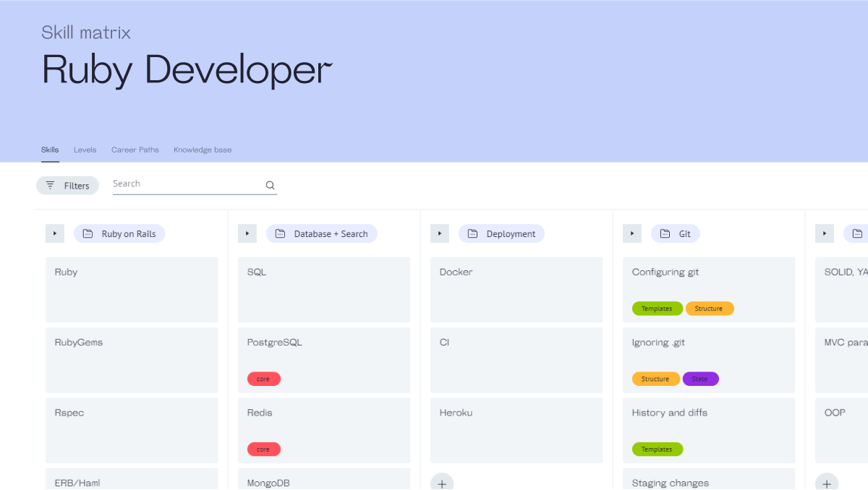Open the Staging changes skill card
The image size is (868, 490).
point(709,479)
